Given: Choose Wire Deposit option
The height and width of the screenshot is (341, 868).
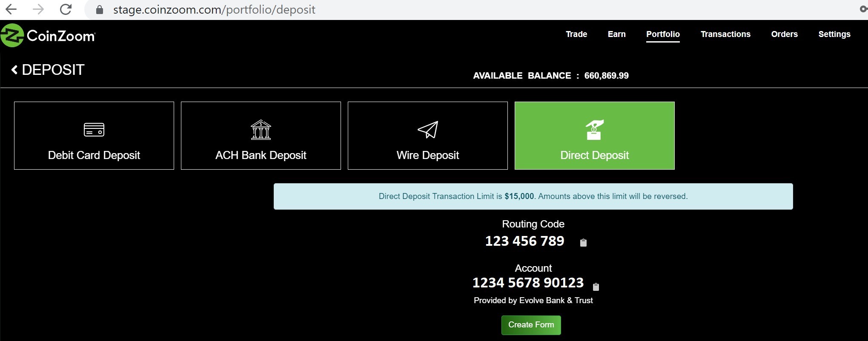Looking at the screenshot, I should click(428, 136).
